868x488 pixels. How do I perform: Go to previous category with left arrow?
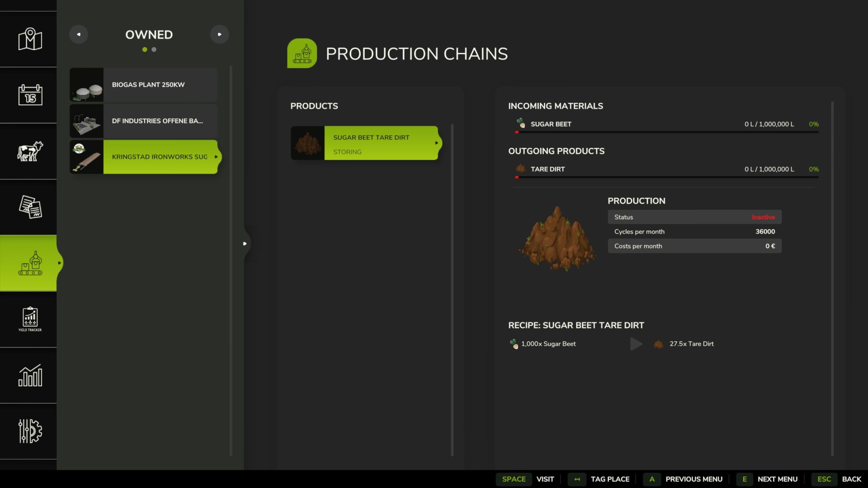point(79,34)
